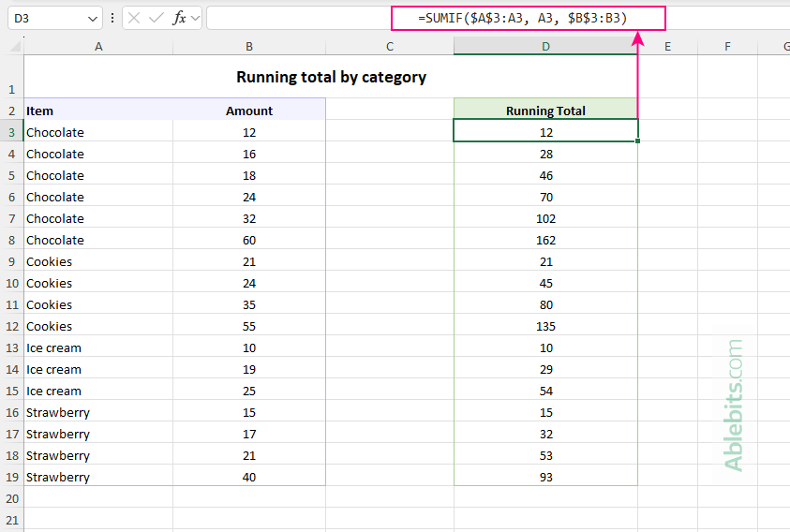Click amount cell 35 in row 11
Viewport: 790px width, 532px height.
pyautogui.click(x=249, y=304)
